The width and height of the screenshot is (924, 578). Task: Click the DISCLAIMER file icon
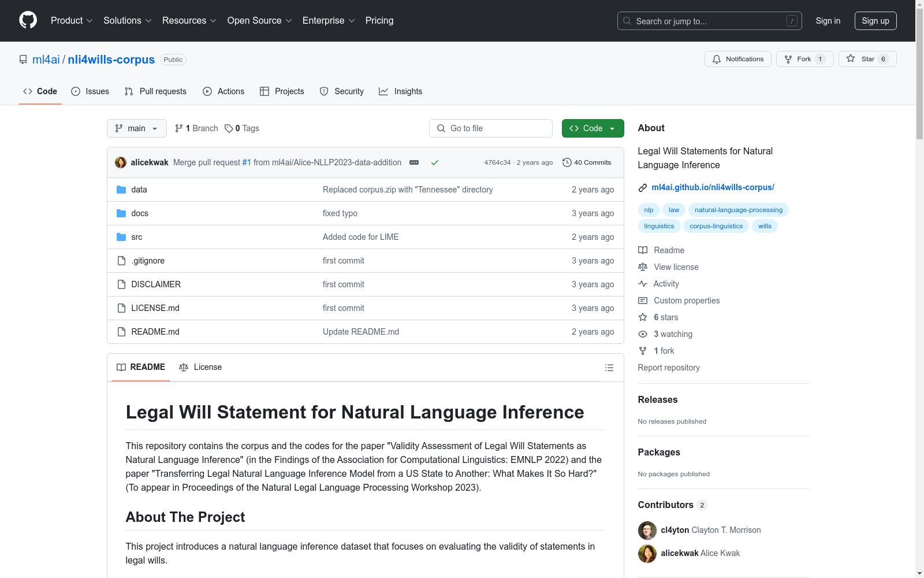[121, 284]
